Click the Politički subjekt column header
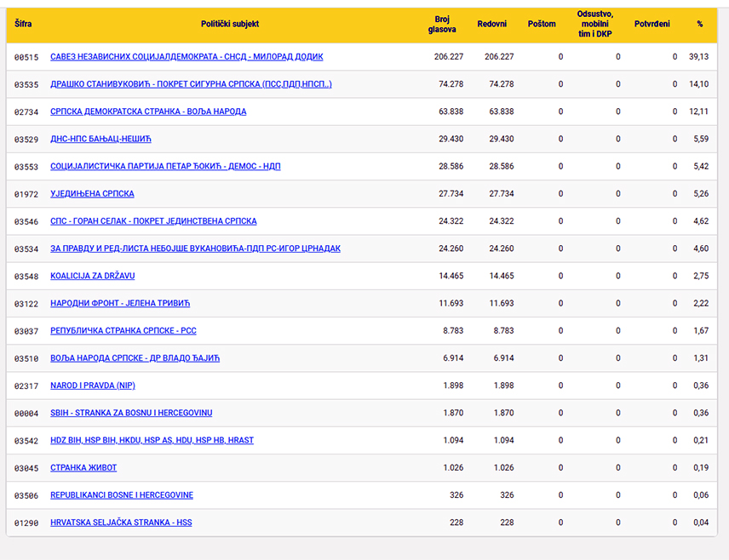The width and height of the screenshot is (729, 560). point(230,24)
